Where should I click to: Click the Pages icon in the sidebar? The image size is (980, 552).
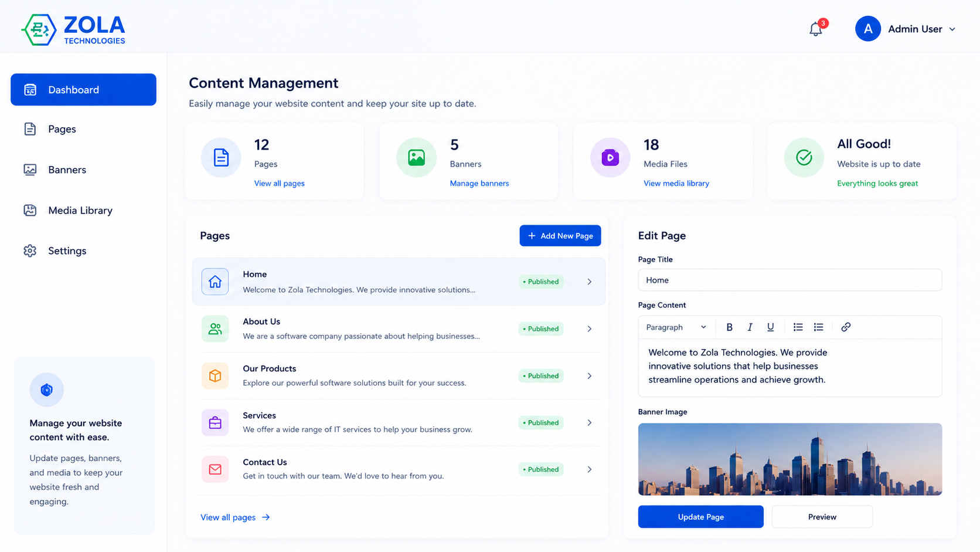(30, 129)
